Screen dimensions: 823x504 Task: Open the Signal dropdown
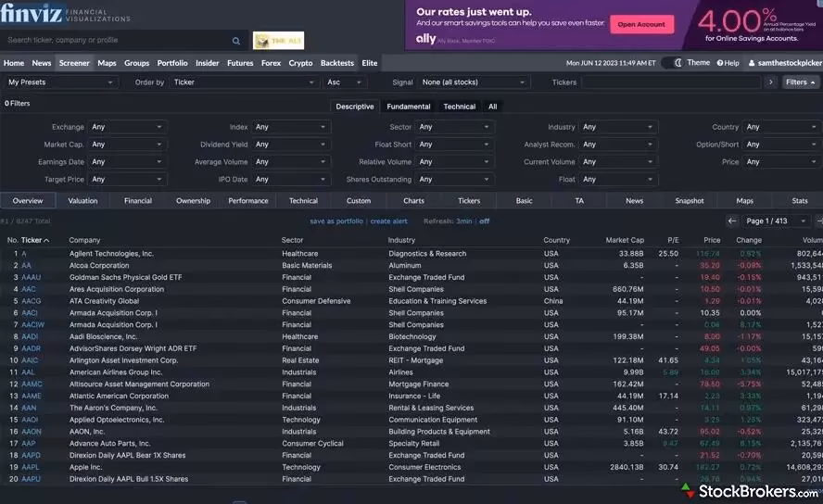(474, 82)
